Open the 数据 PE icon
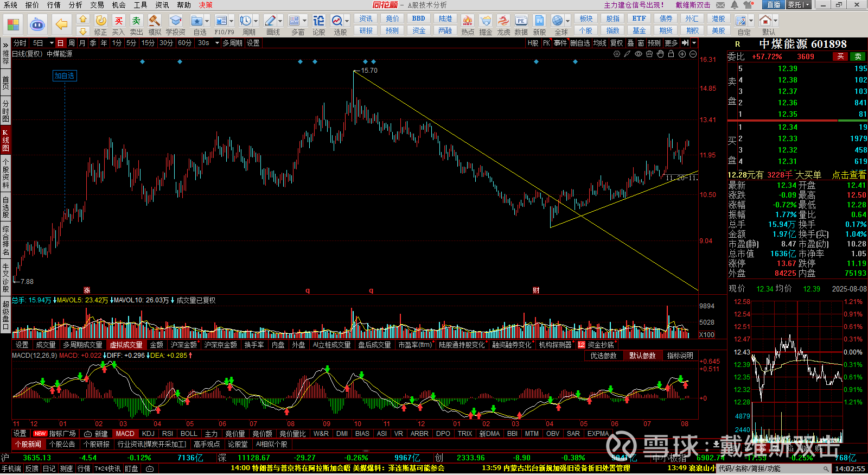The width and height of the screenshot is (868, 475). coord(521,21)
